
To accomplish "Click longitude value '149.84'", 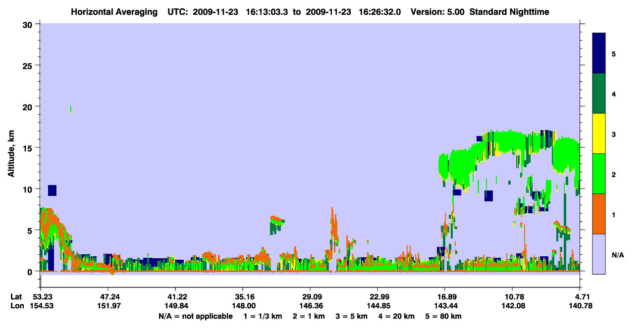I will 175,306.
